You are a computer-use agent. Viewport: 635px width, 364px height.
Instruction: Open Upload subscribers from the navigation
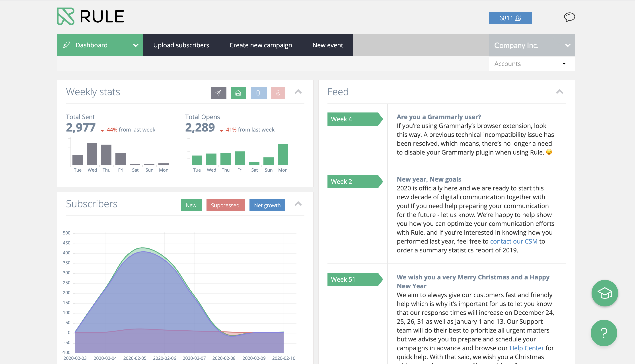181,45
